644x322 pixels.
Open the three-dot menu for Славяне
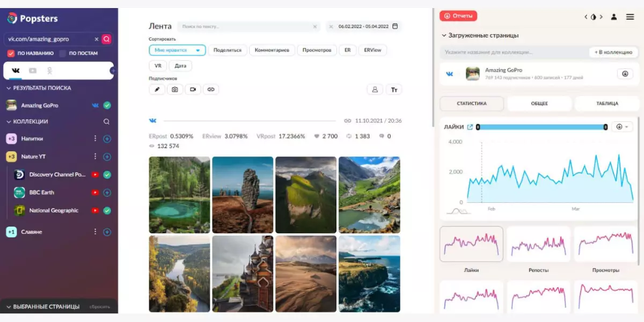point(96,232)
